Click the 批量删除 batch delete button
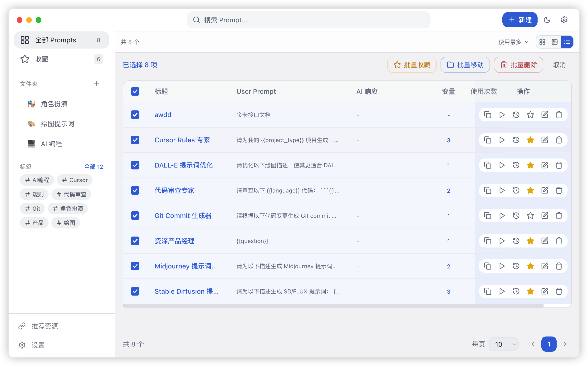This screenshot has height=366, width=588. pyautogui.click(x=518, y=65)
